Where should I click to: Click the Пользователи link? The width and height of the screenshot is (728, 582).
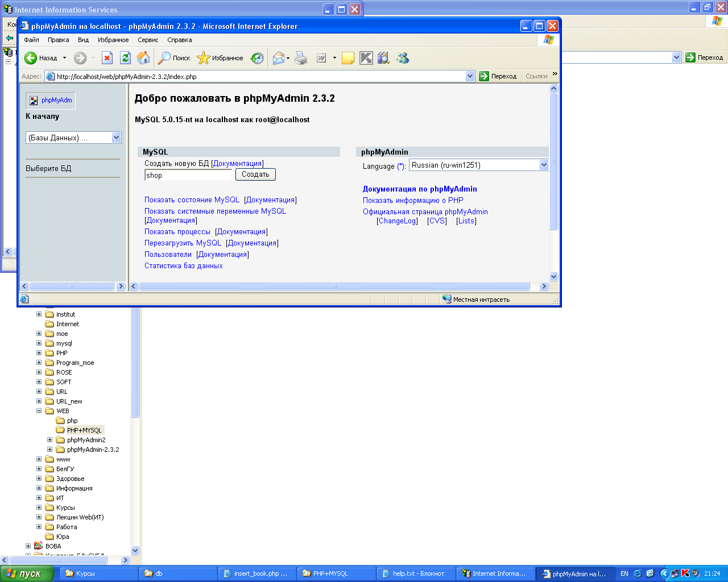coord(168,255)
